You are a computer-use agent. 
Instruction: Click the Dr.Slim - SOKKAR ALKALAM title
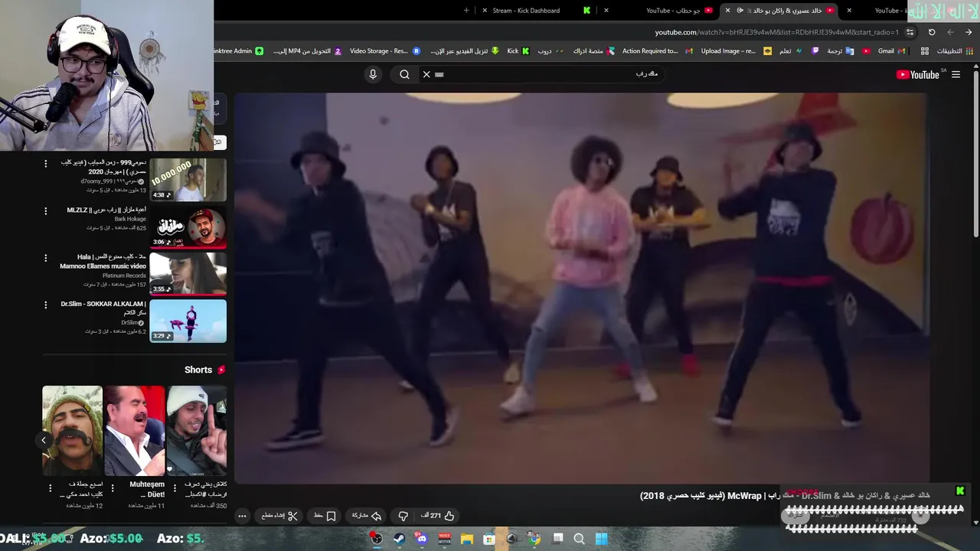103,308
